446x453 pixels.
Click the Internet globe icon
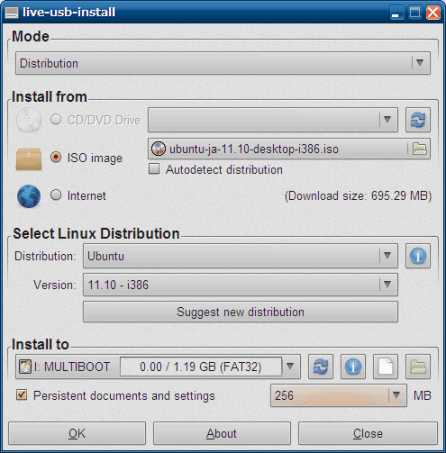click(29, 196)
